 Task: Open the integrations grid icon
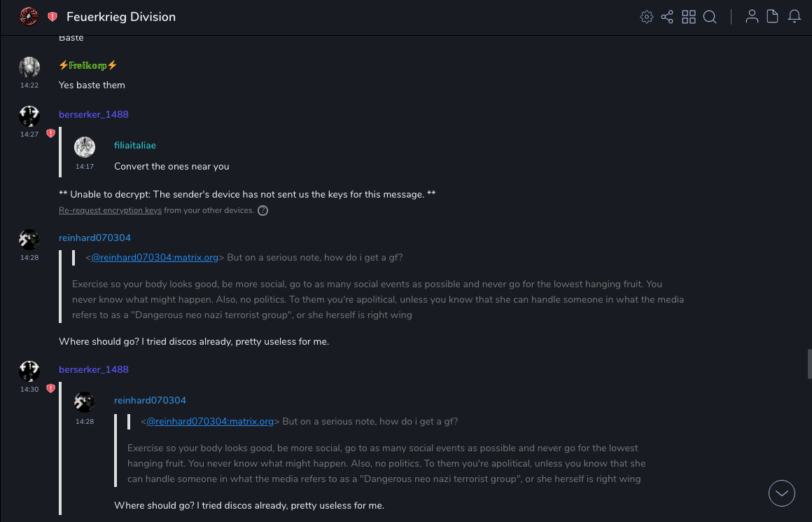pyautogui.click(x=689, y=17)
